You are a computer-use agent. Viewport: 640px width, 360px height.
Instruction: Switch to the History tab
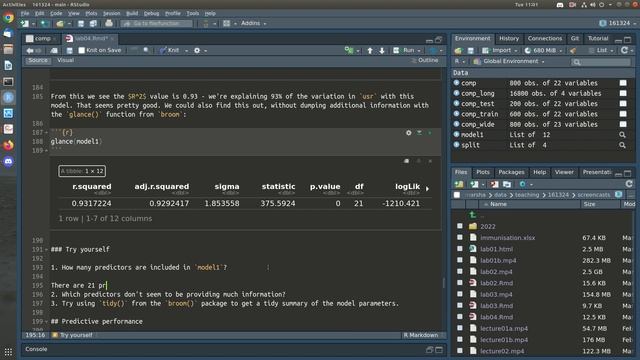click(x=509, y=38)
